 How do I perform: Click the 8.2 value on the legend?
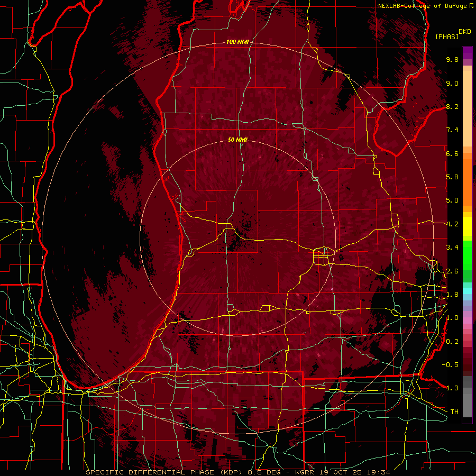coord(452,106)
